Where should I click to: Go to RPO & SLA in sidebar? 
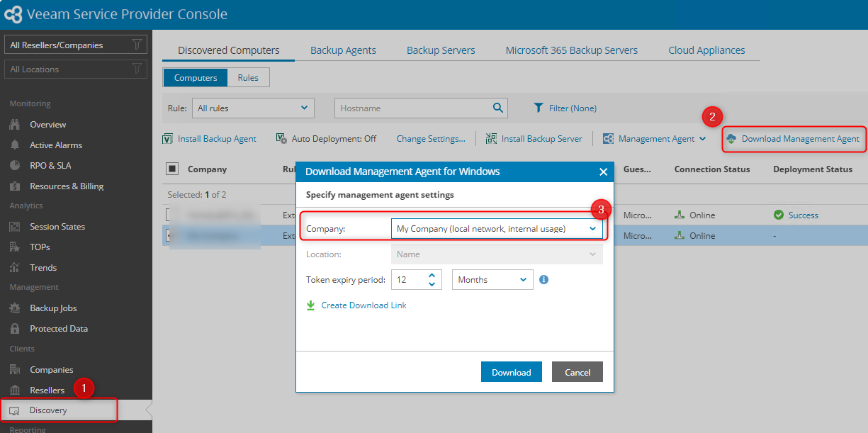50,166
